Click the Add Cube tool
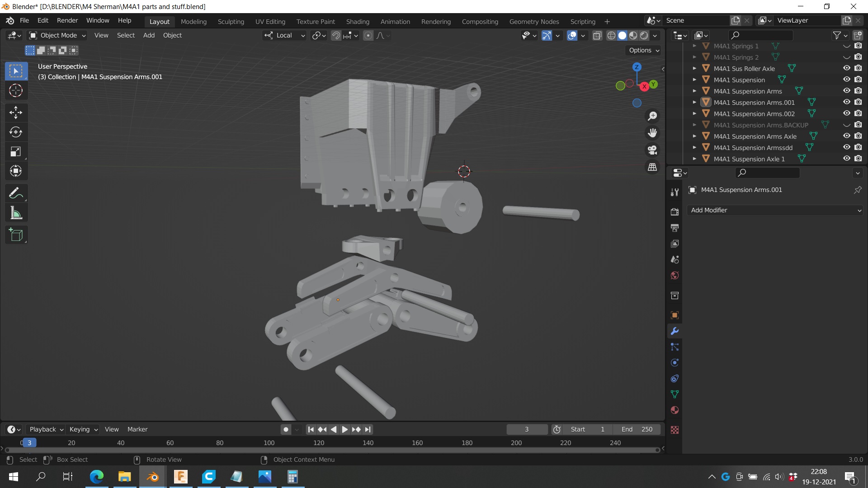Screen dimensions: 868x488 click(16, 235)
